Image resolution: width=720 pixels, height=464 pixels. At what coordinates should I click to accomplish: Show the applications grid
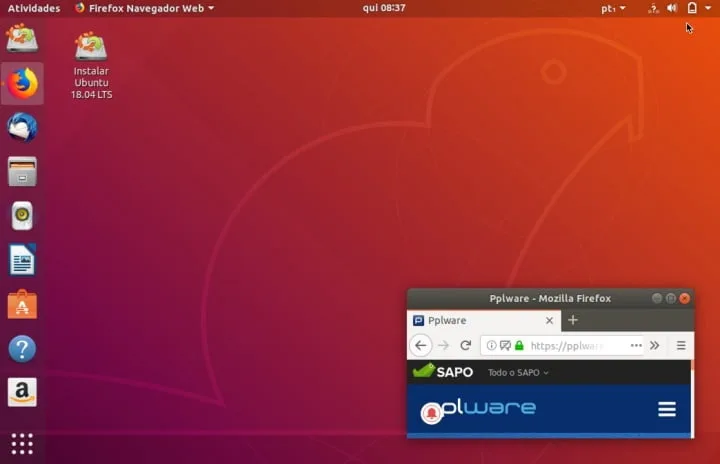[22, 444]
